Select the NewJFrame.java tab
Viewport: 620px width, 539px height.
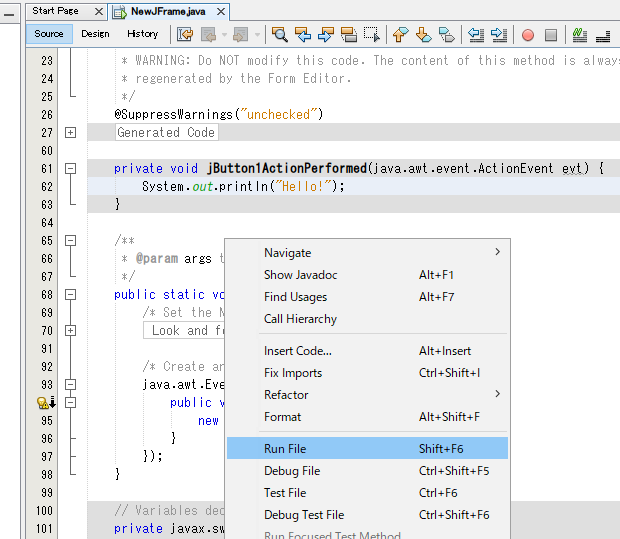[168, 11]
